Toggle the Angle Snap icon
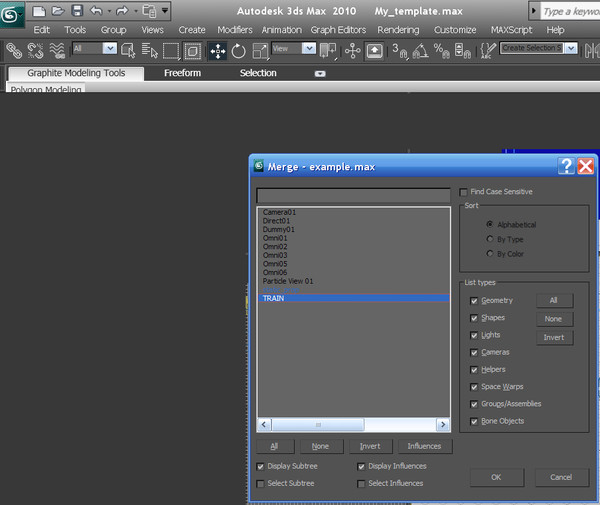The height and width of the screenshot is (505, 600). pyautogui.click(x=421, y=51)
